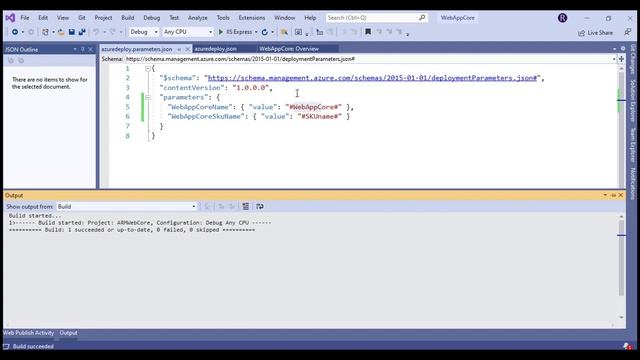Viewport: 640px width, 360px height.
Task: Click the "#SKUname#" value text
Action: 320,117
